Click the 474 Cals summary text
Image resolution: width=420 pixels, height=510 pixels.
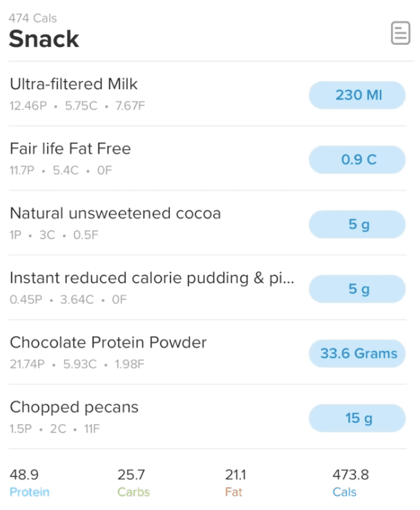[x=32, y=18]
